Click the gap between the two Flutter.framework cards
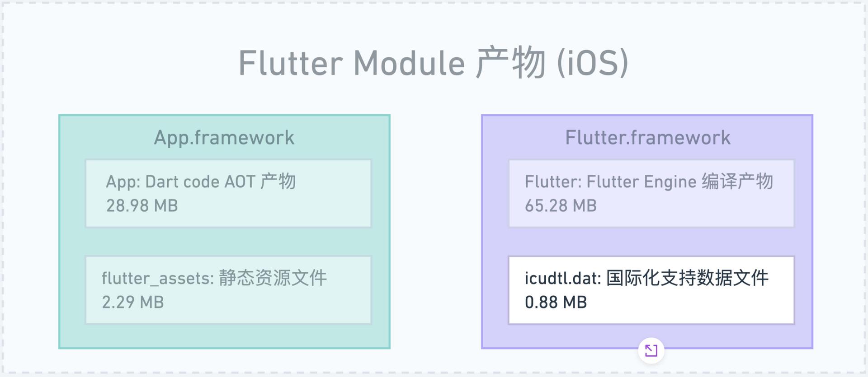Image resolution: width=868 pixels, height=377 pixels. click(x=651, y=242)
